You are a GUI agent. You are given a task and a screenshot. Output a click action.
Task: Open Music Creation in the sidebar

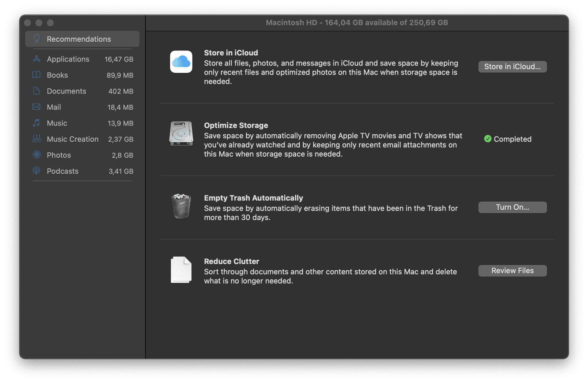82,139
